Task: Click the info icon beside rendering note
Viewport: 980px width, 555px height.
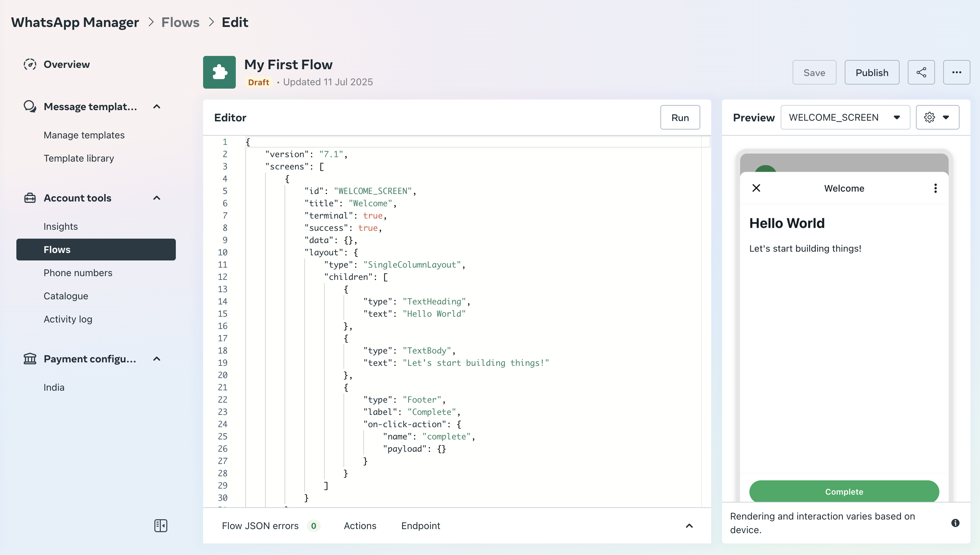Action: coord(955,523)
